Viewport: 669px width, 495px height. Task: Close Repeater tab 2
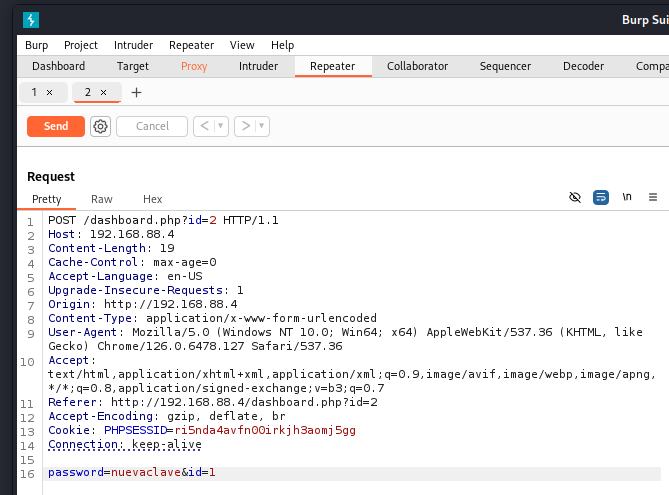pyautogui.click(x=103, y=92)
